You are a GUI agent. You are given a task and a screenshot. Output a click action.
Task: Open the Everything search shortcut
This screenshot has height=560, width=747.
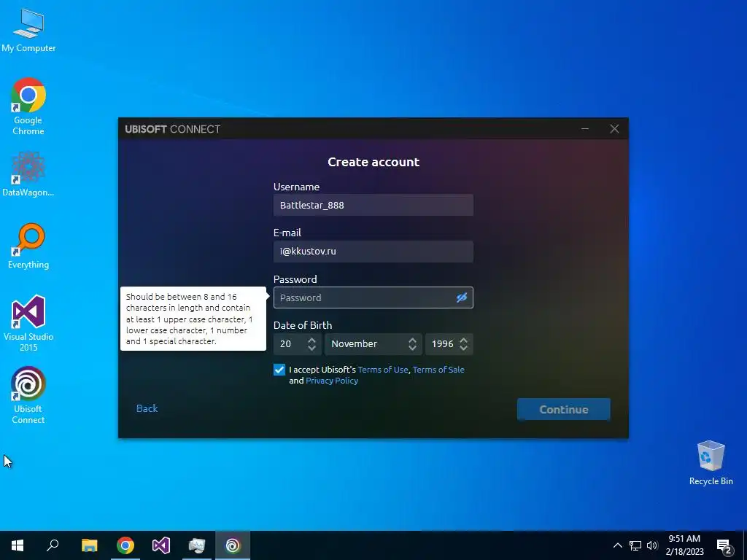pyautogui.click(x=28, y=246)
